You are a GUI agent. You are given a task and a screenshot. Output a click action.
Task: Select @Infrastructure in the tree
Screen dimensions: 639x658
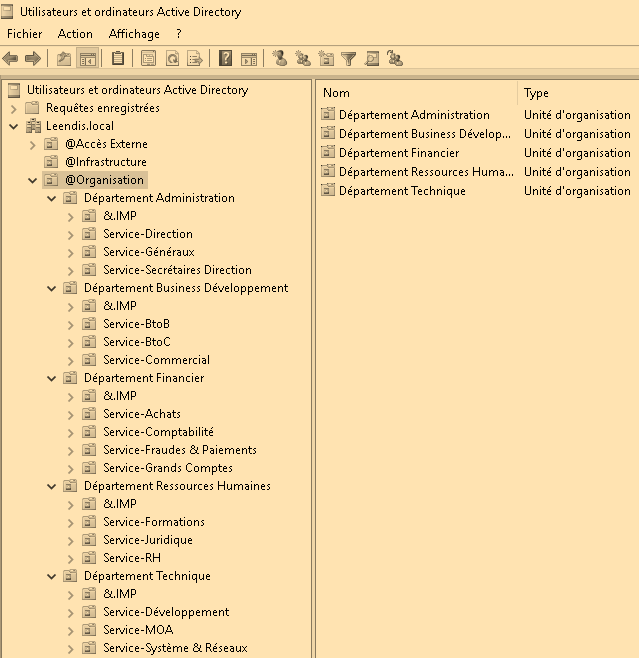tap(106, 162)
